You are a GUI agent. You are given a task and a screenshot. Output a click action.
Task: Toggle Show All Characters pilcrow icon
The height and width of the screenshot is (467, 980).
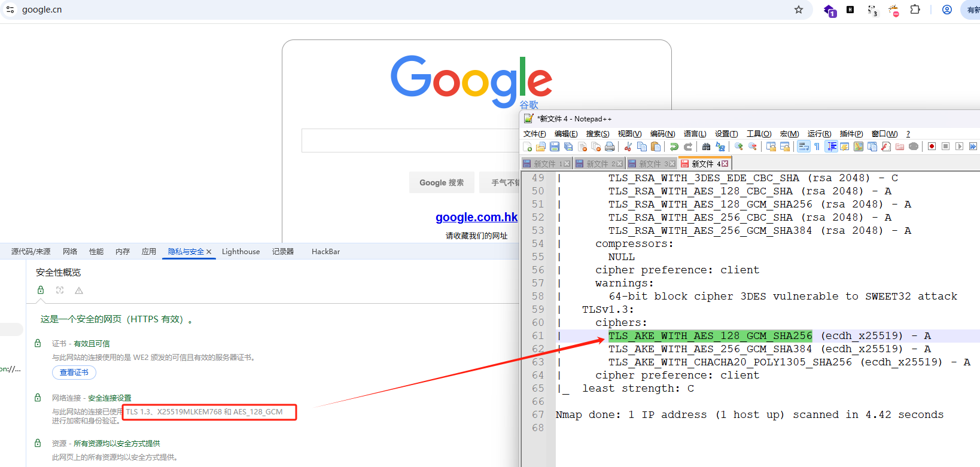click(x=817, y=146)
